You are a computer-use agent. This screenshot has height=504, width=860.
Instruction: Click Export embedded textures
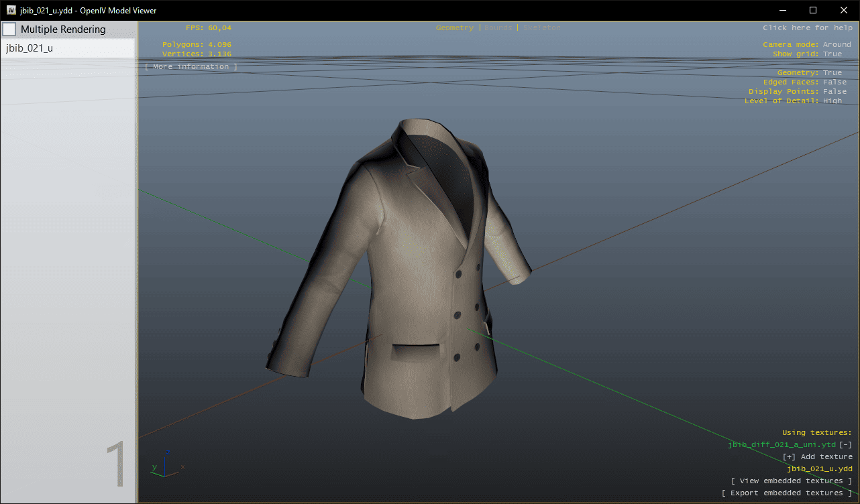click(x=786, y=493)
